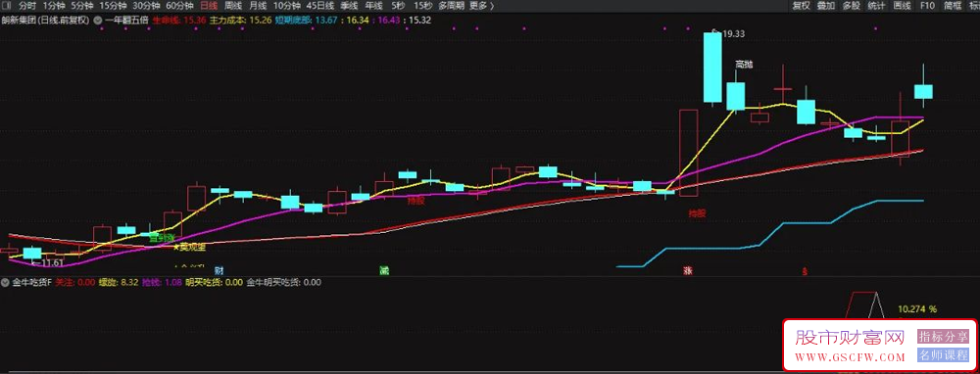Expand the 一年翻五倍 indicator dropdown arrow
980x374 pixels.
pyautogui.click(x=97, y=20)
